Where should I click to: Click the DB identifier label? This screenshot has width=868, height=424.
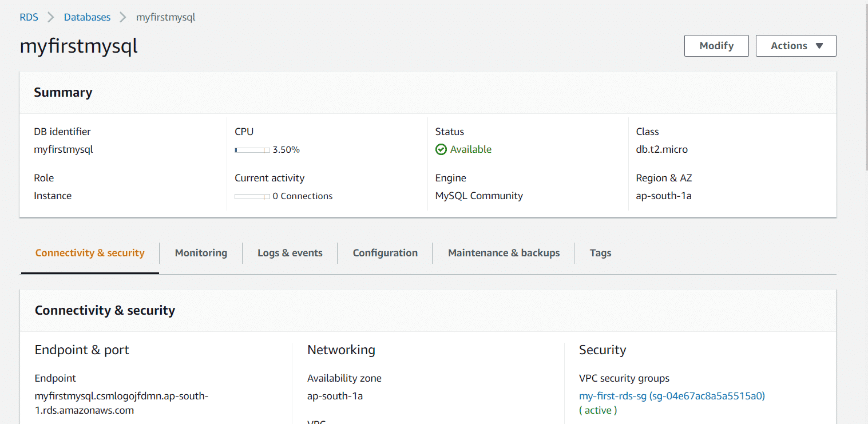pyautogui.click(x=62, y=132)
